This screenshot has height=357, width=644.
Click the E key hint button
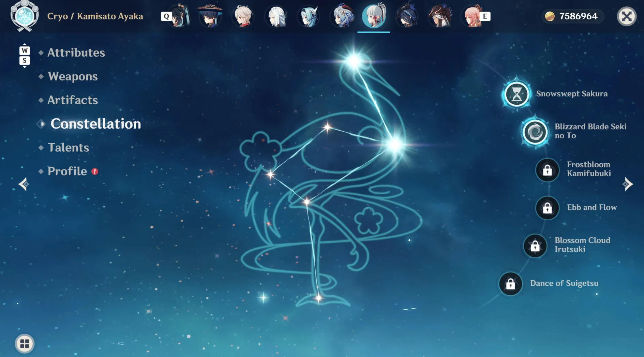(x=485, y=16)
